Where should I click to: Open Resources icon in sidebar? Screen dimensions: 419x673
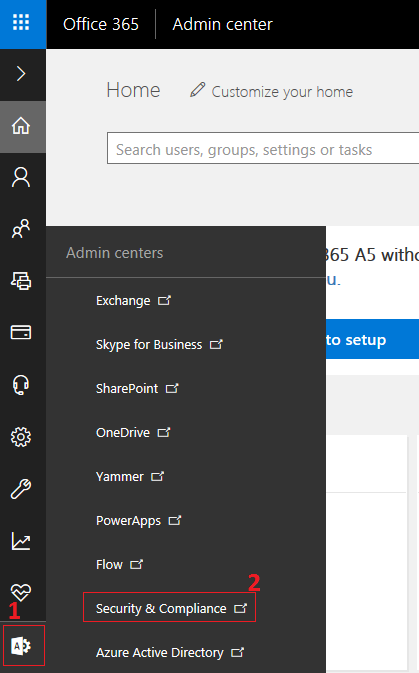[x=21, y=281]
